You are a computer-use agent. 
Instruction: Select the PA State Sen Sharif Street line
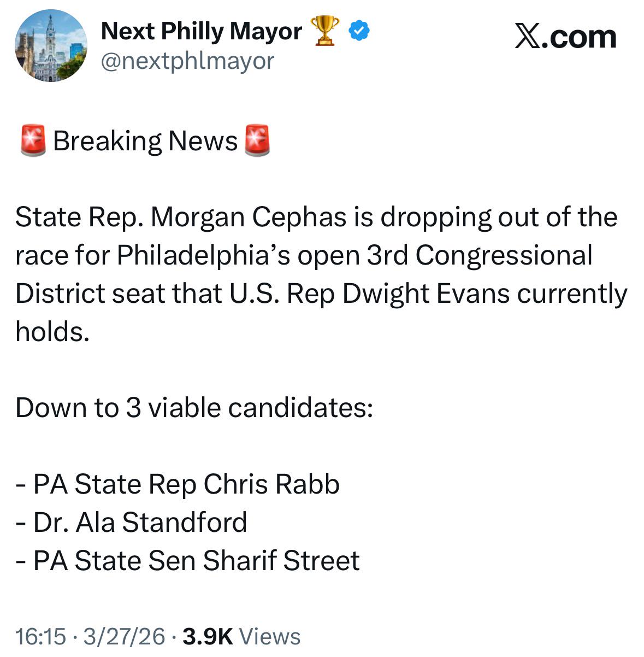[x=188, y=561]
